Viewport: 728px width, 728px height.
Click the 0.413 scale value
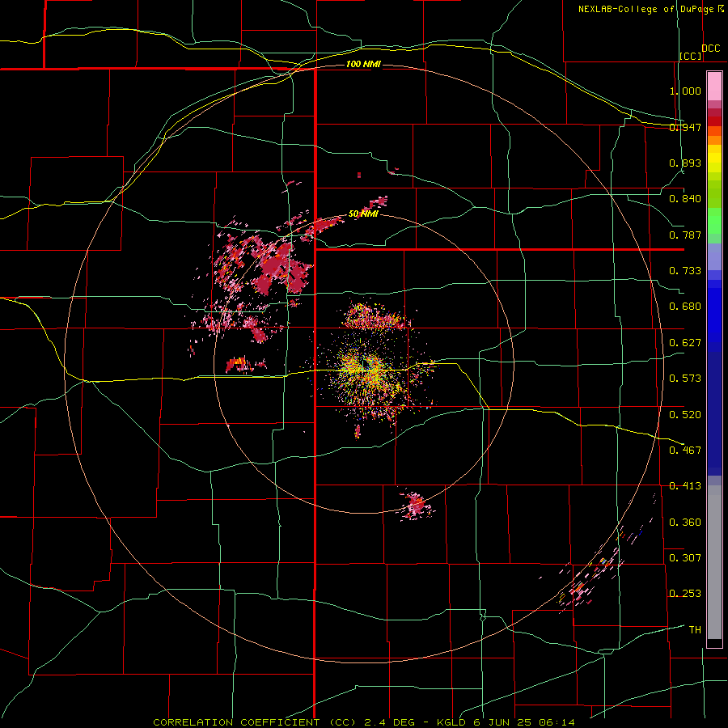coord(685,486)
